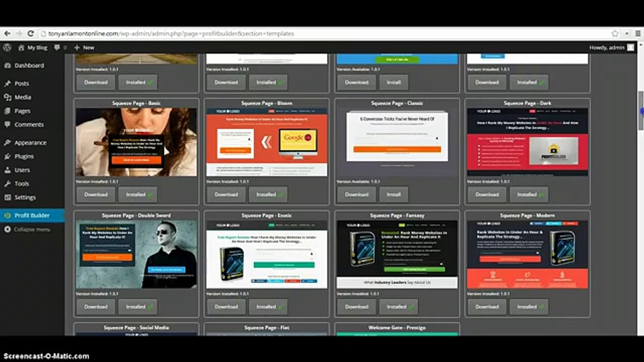Click the Appearance brush icon
The image size is (644, 362).
pos(7,143)
